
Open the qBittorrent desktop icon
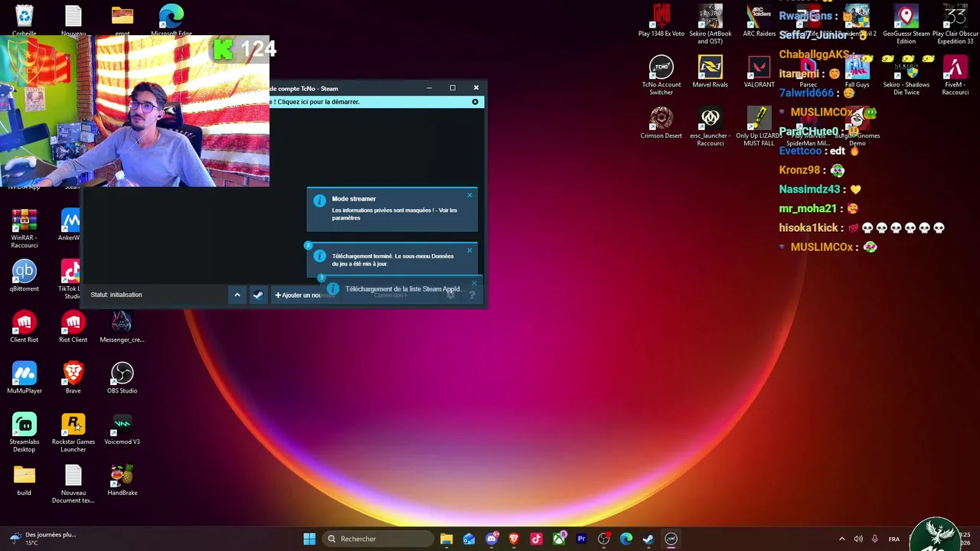pos(24,275)
